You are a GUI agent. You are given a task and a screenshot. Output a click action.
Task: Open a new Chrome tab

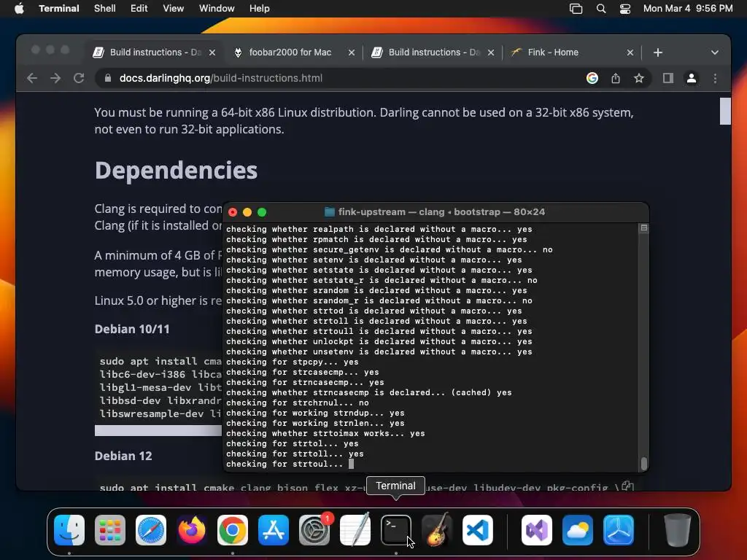[658, 52]
